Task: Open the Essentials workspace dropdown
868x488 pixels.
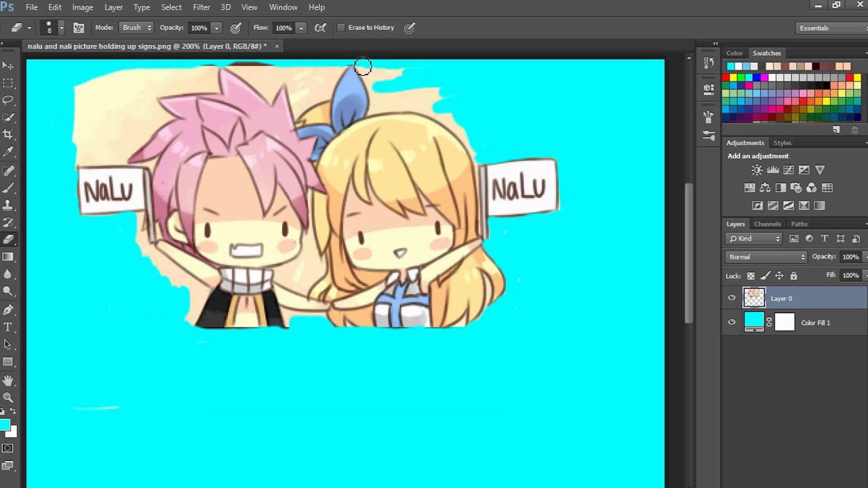Action: point(833,28)
